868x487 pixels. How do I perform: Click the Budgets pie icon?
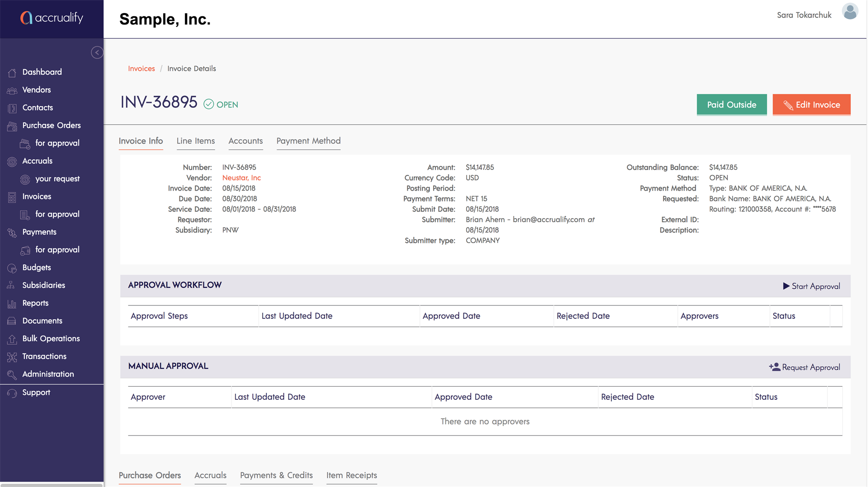click(12, 268)
